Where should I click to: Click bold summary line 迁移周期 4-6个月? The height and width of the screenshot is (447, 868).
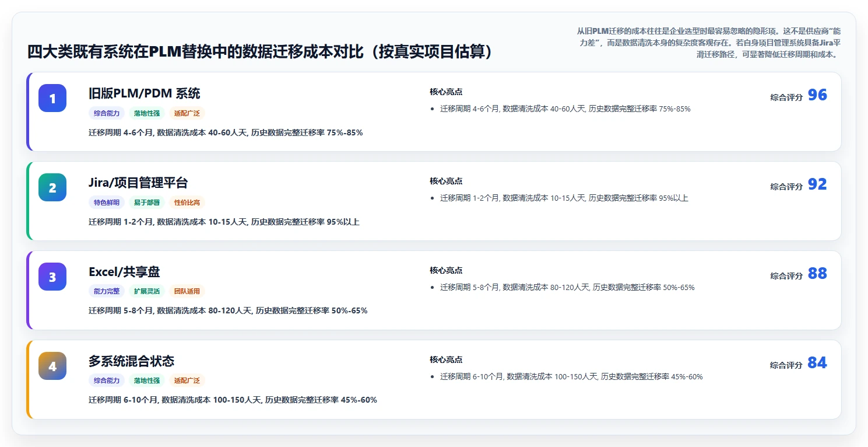coord(226,132)
